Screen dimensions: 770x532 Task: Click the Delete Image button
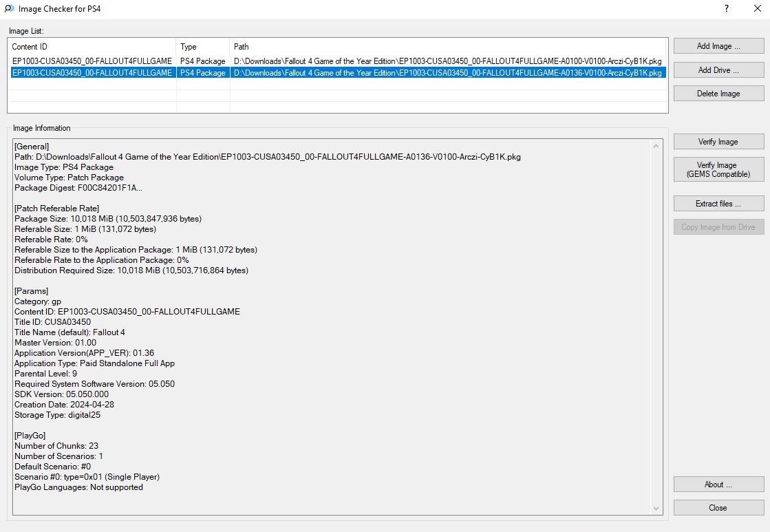pos(718,94)
